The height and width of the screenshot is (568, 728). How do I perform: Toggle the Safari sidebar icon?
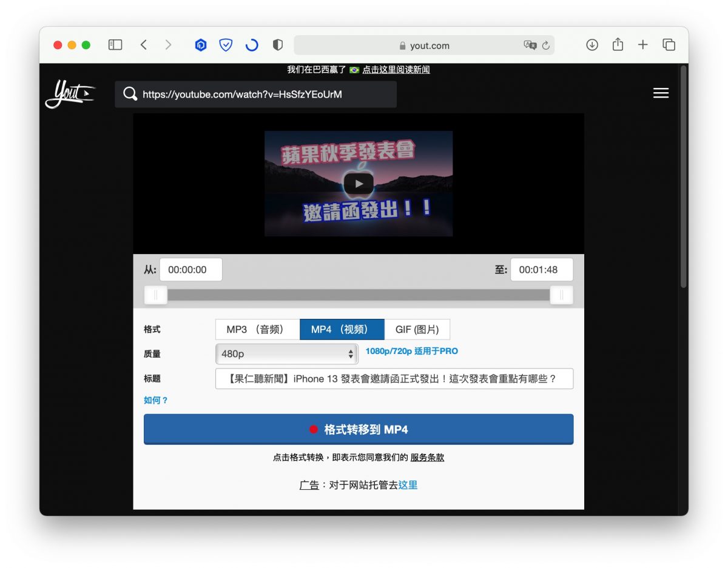click(x=115, y=45)
